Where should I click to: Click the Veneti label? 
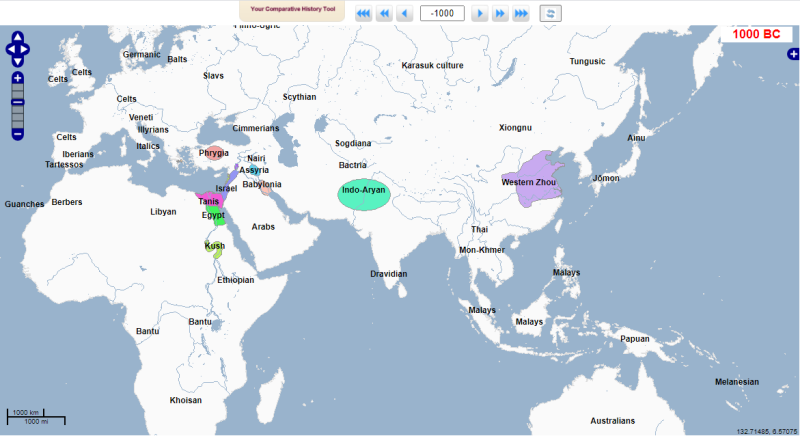(x=141, y=117)
